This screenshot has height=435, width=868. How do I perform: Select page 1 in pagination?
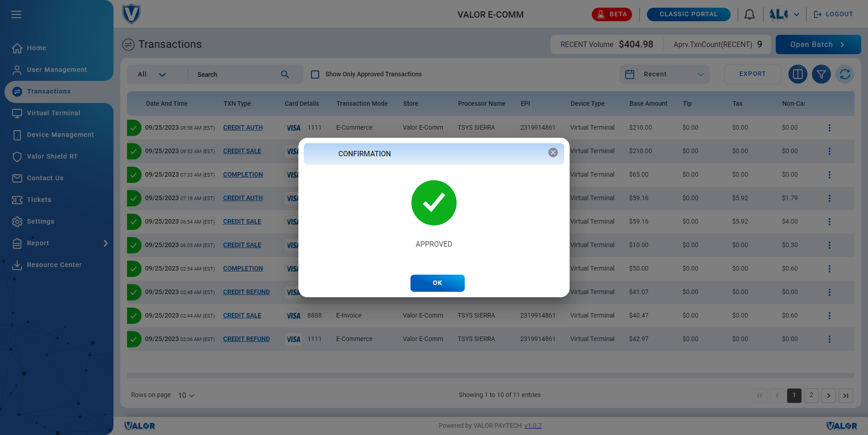pyautogui.click(x=794, y=396)
